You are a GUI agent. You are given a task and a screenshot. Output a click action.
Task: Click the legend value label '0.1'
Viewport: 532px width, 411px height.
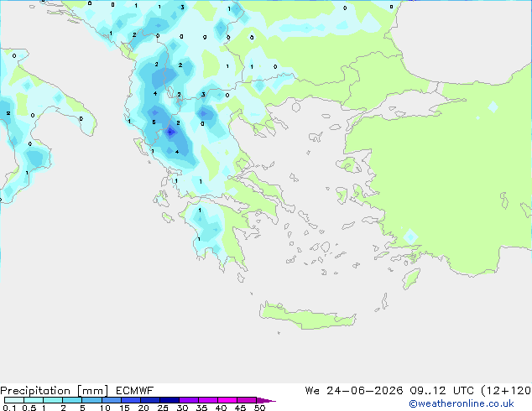[9, 408]
